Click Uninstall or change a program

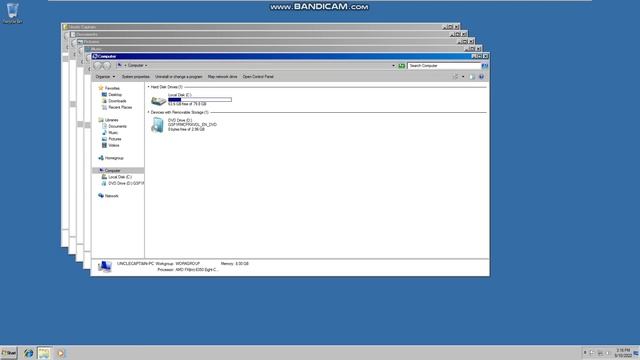click(179, 77)
